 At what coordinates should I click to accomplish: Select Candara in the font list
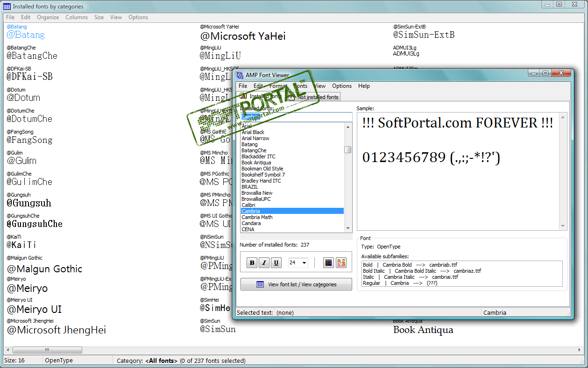click(292, 223)
